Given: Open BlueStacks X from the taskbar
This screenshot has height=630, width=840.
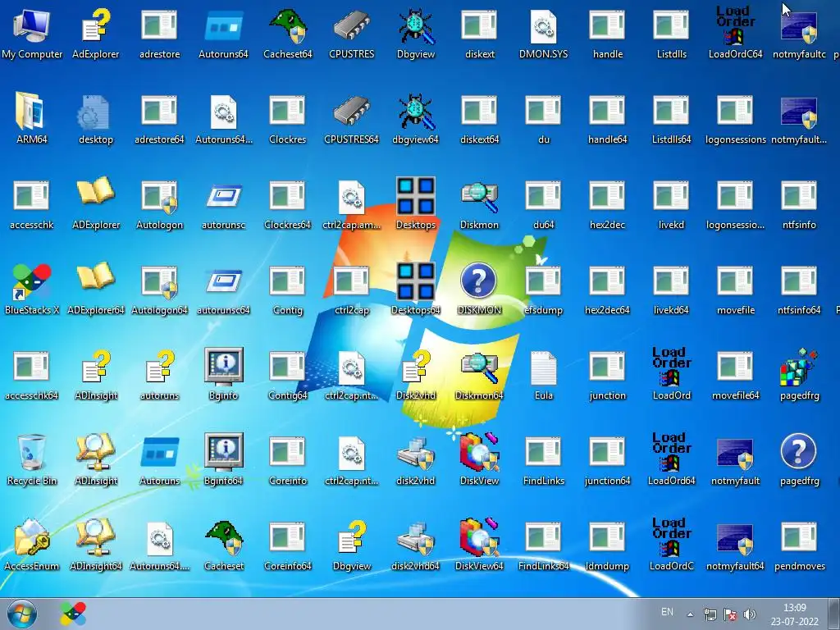Looking at the screenshot, I should (x=73, y=614).
